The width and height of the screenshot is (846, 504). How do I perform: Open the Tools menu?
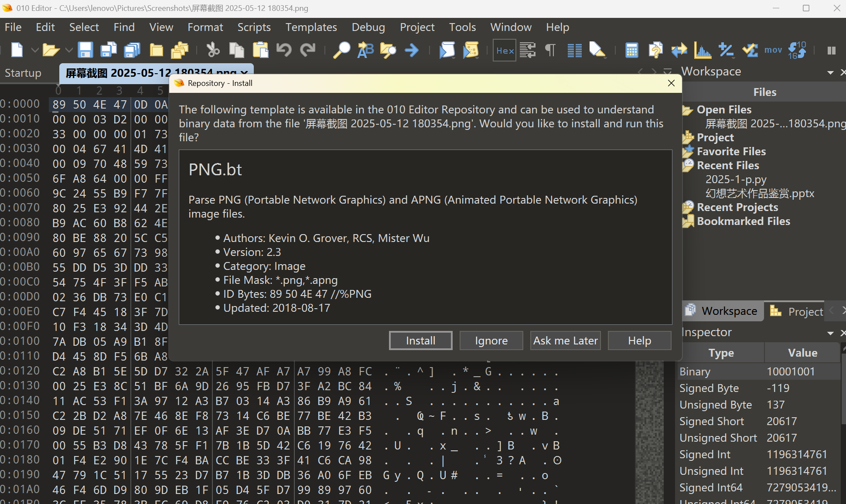click(463, 27)
